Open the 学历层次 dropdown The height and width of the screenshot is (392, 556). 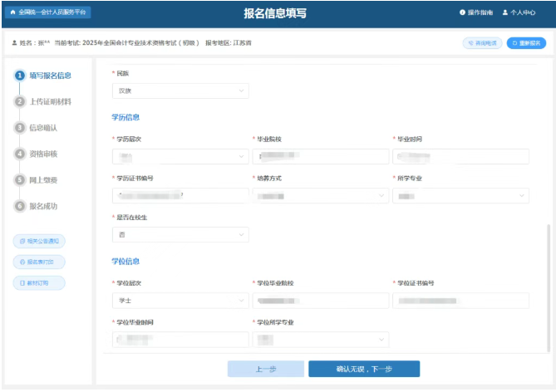pyautogui.click(x=180, y=156)
